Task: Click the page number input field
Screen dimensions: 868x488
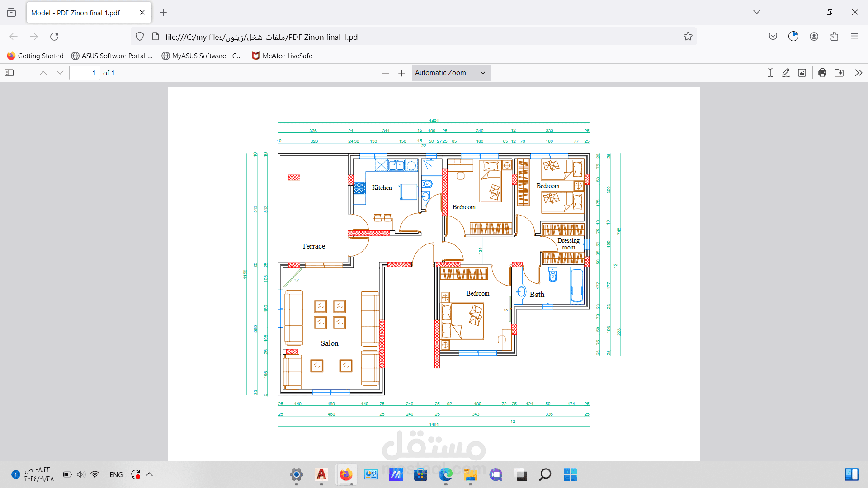Action: click(85, 73)
